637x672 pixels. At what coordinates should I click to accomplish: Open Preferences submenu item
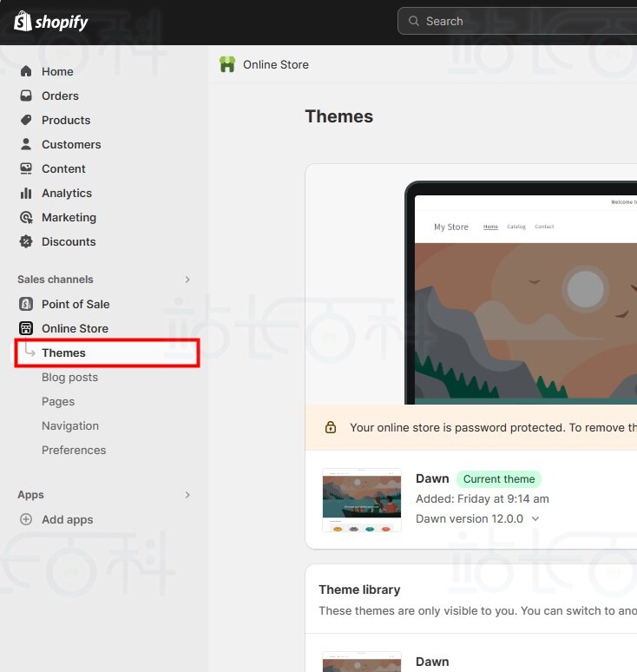[74, 450]
